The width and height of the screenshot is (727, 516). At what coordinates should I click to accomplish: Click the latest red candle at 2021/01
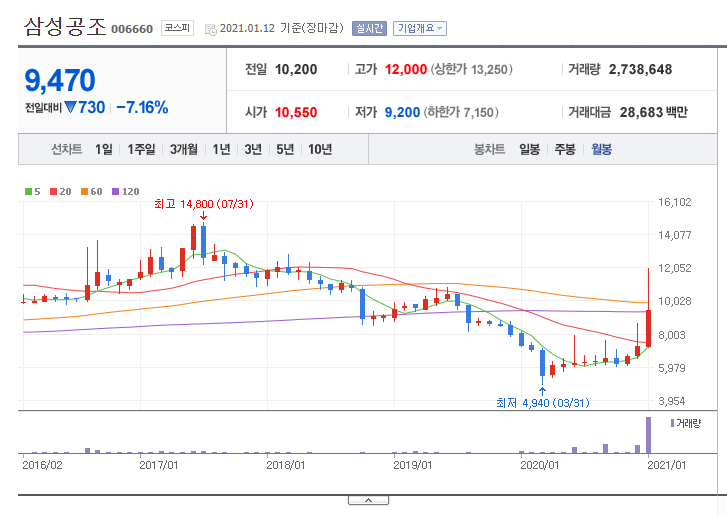tap(649, 328)
